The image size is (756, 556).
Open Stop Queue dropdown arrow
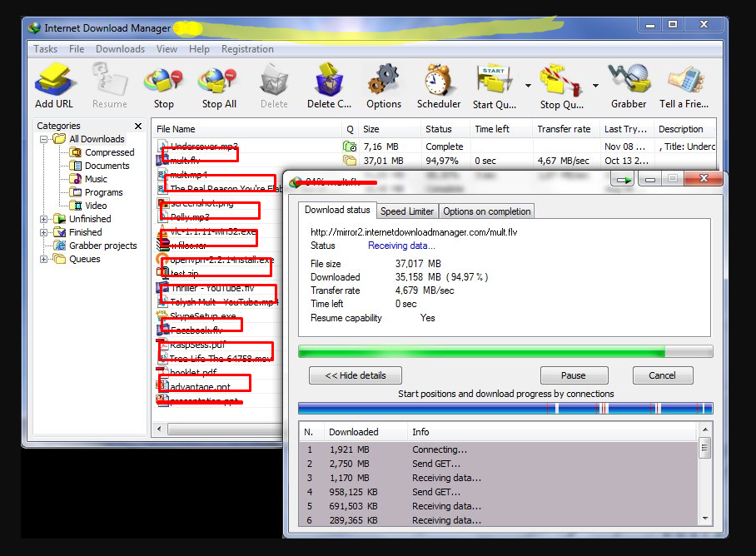pyautogui.click(x=595, y=86)
